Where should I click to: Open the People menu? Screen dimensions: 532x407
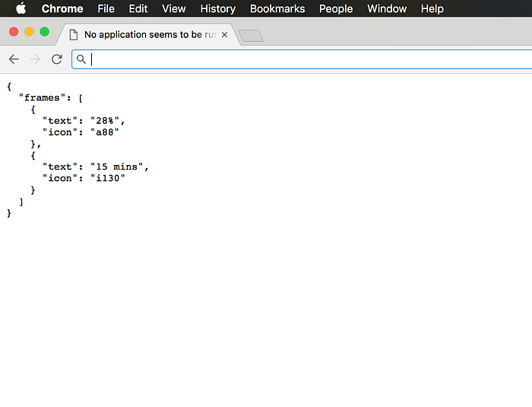click(x=336, y=8)
